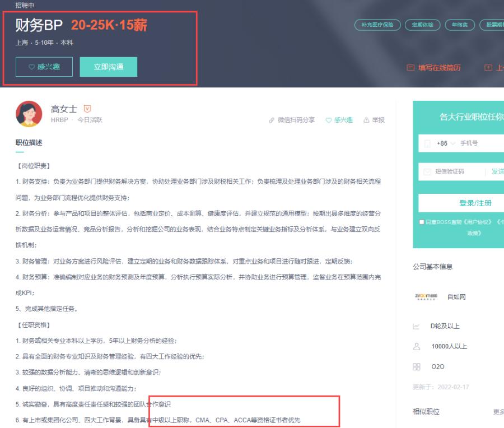
Task: Click 高女士's profile avatar
Action: (29, 113)
